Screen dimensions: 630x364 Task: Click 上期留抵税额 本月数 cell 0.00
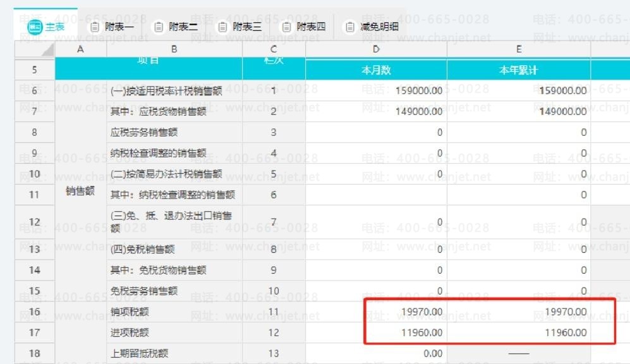pyautogui.click(x=376, y=353)
